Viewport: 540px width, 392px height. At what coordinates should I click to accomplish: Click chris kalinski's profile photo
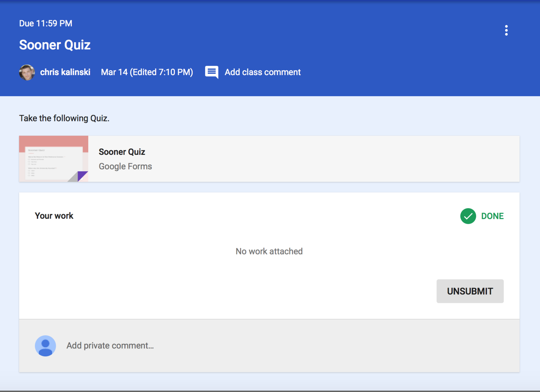27,72
